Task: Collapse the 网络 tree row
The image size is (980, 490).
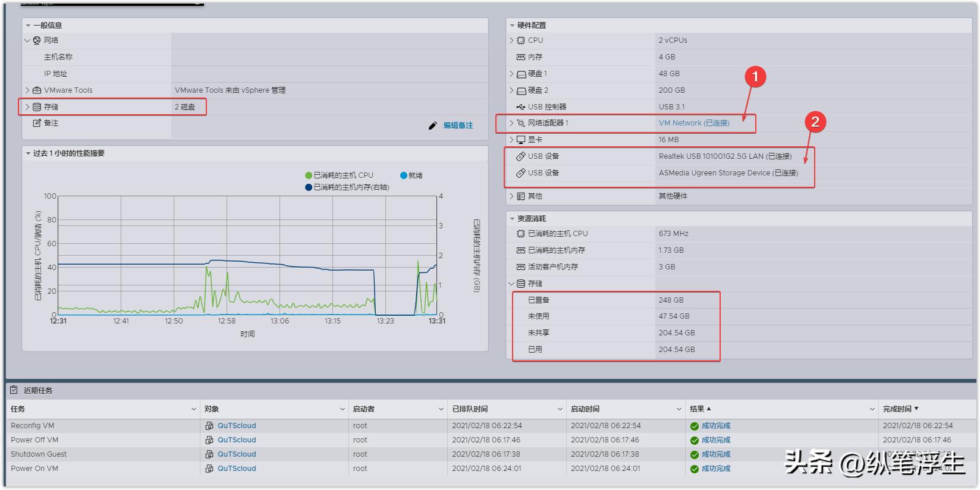Action: (27, 40)
